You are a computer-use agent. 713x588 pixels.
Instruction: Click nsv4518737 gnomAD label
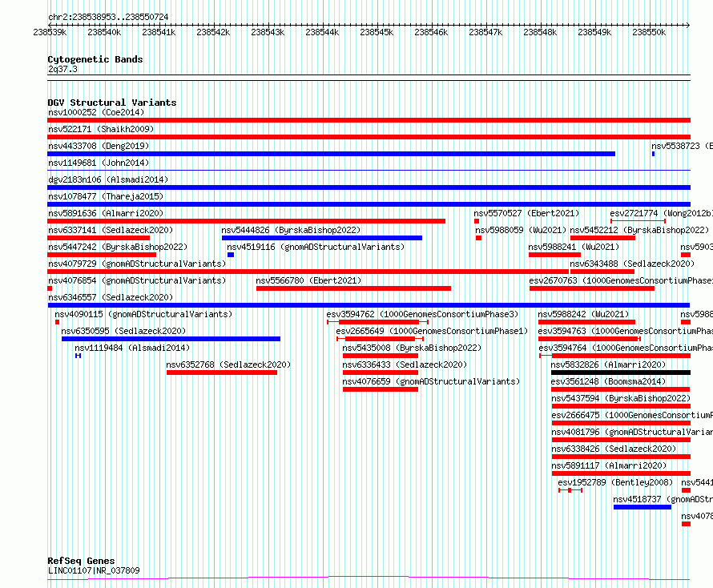pyautogui.click(x=663, y=499)
